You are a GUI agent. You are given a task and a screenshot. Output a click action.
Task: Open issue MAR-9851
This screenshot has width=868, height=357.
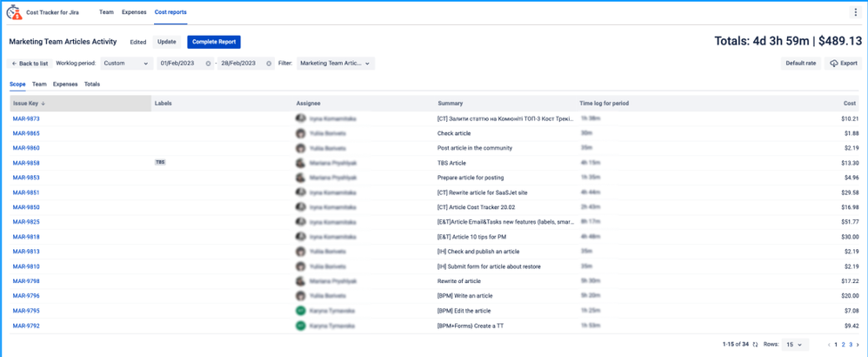tap(26, 192)
